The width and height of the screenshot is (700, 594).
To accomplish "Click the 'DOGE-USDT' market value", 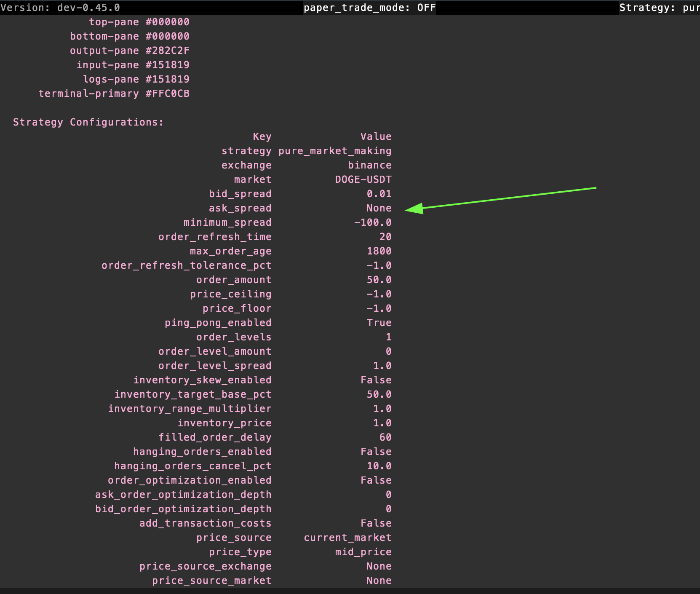I will pos(363,179).
